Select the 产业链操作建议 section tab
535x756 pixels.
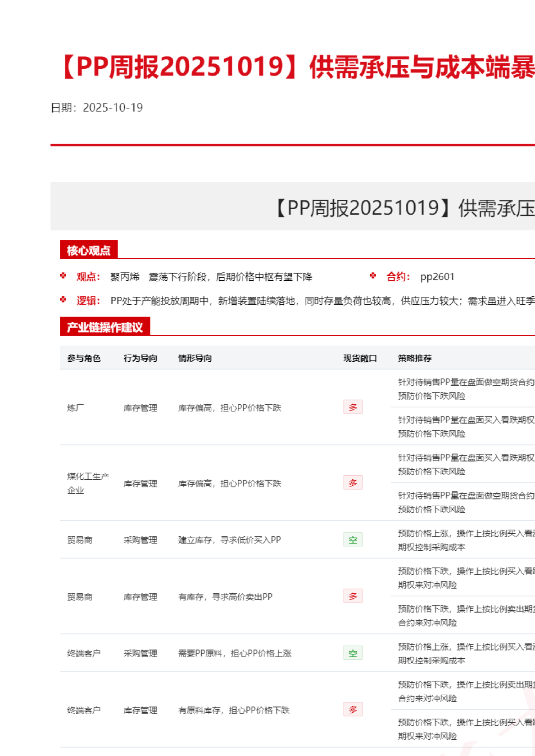(105, 327)
